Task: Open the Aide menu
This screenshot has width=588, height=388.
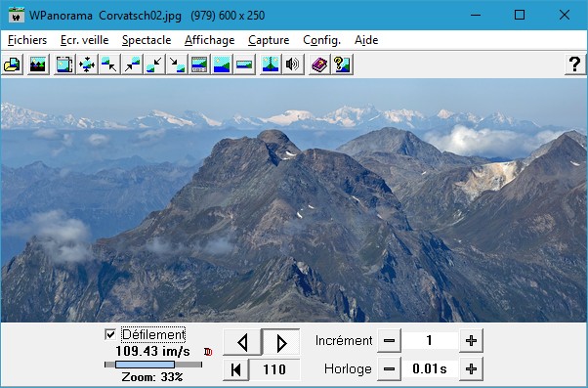Action: 366,40
